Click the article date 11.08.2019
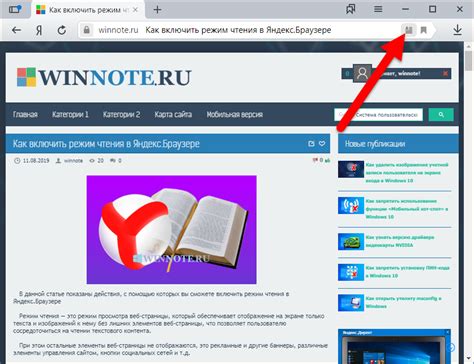This screenshot has width=474, height=364. (36, 161)
